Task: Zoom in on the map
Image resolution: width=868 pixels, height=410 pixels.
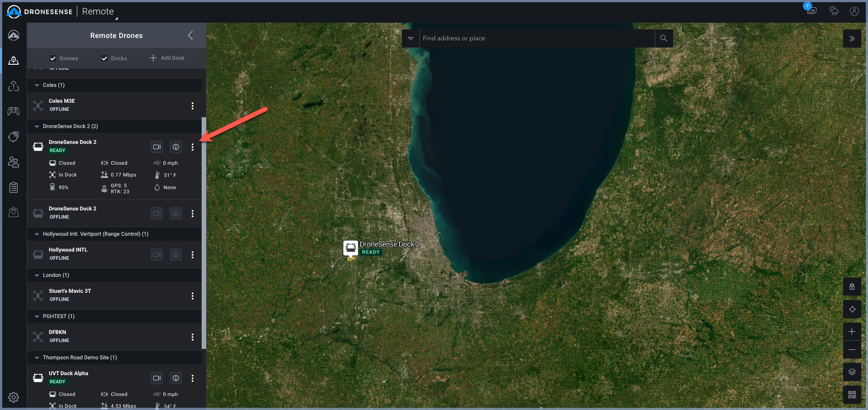Action: (x=852, y=332)
